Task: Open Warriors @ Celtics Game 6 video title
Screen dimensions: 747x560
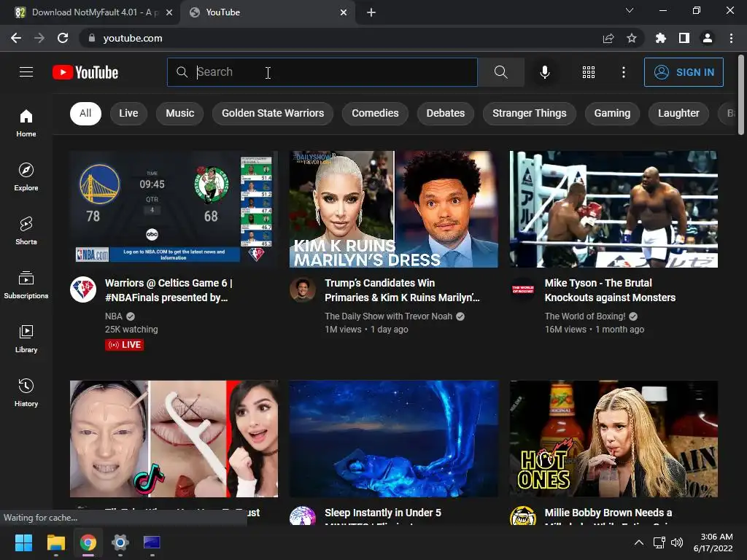Action: click(x=169, y=290)
